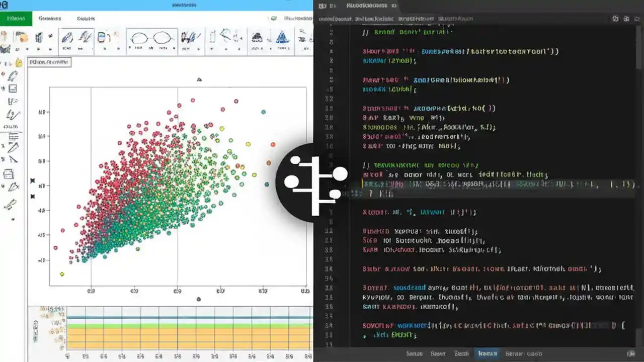This screenshot has height=362, width=644.
Task: Select the pen annotation tool in the left sidebar
Action: (13, 75)
